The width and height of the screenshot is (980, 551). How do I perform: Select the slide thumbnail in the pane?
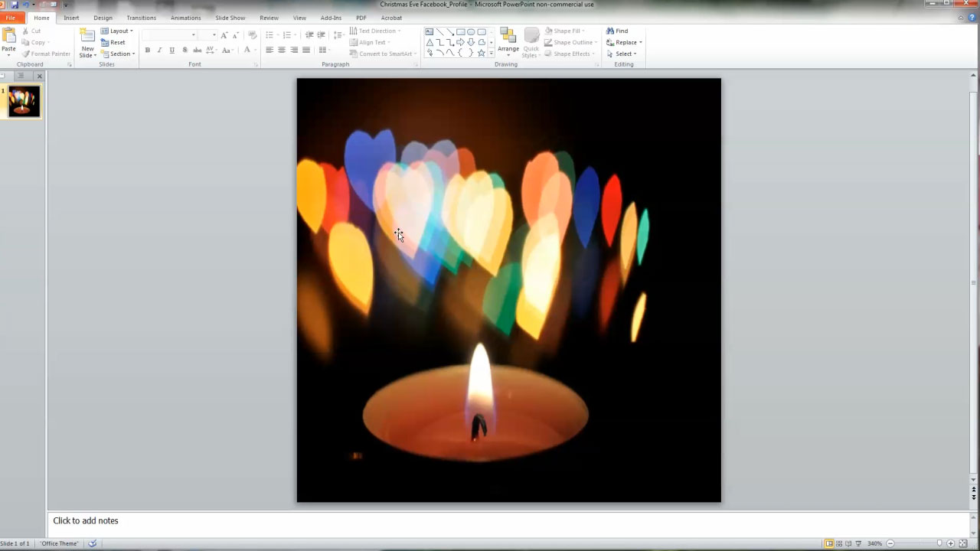coord(23,101)
